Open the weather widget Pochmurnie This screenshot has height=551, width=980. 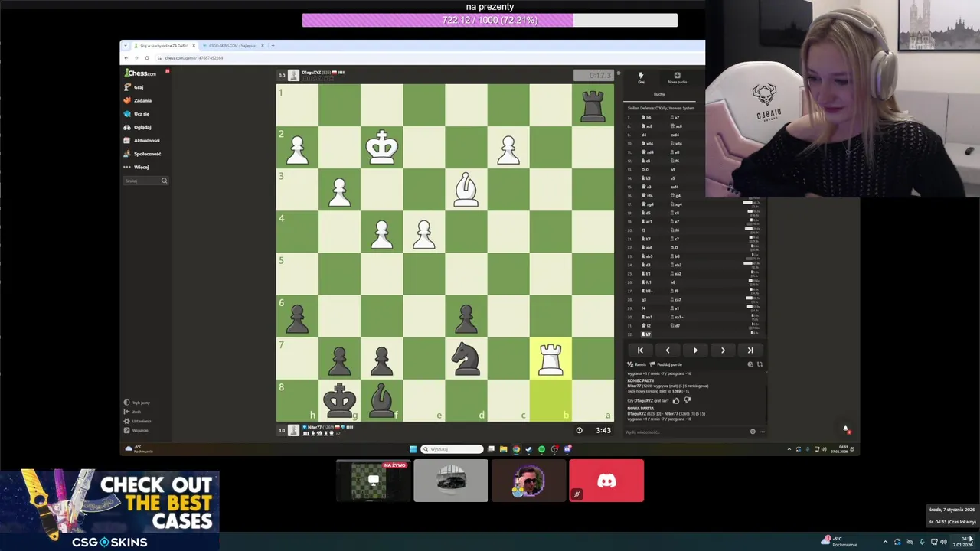tap(839, 541)
